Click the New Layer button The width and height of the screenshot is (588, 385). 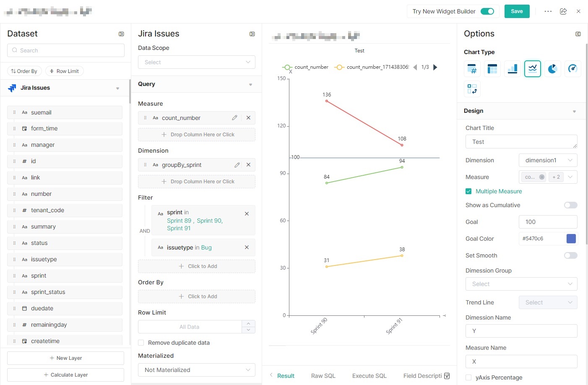65,358
